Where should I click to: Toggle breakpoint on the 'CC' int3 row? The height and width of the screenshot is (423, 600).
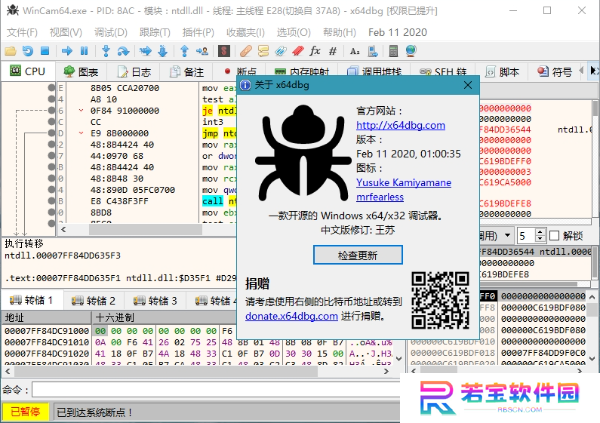click(x=51, y=122)
